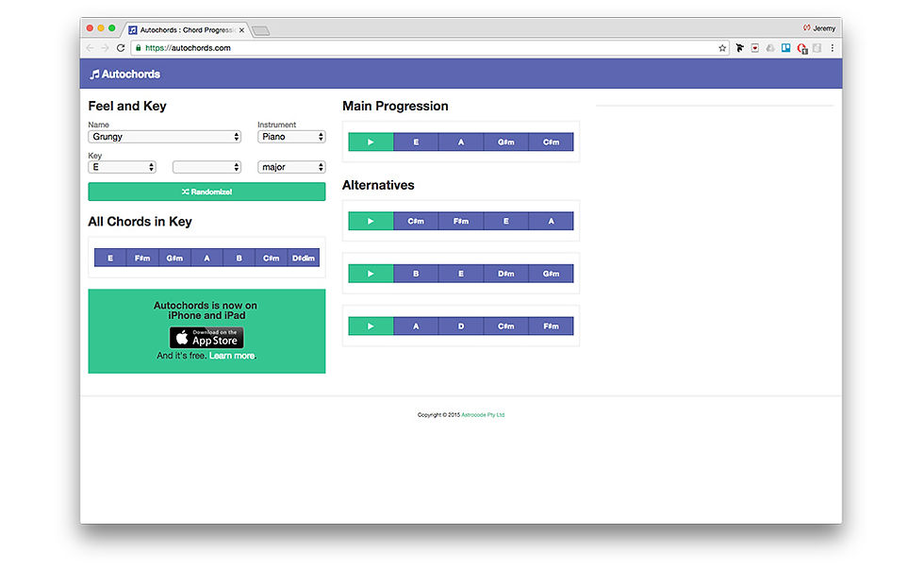Viewport: 924px width, 568px height.
Task: Click C#m in first alternative progression
Action: point(416,221)
